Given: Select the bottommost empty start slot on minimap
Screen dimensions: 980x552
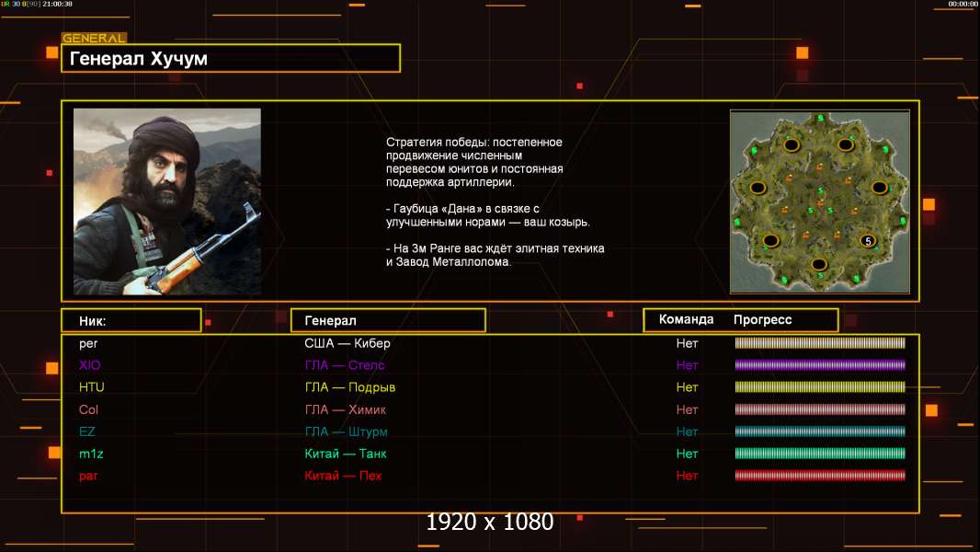Looking at the screenshot, I should pyautogui.click(x=818, y=265).
